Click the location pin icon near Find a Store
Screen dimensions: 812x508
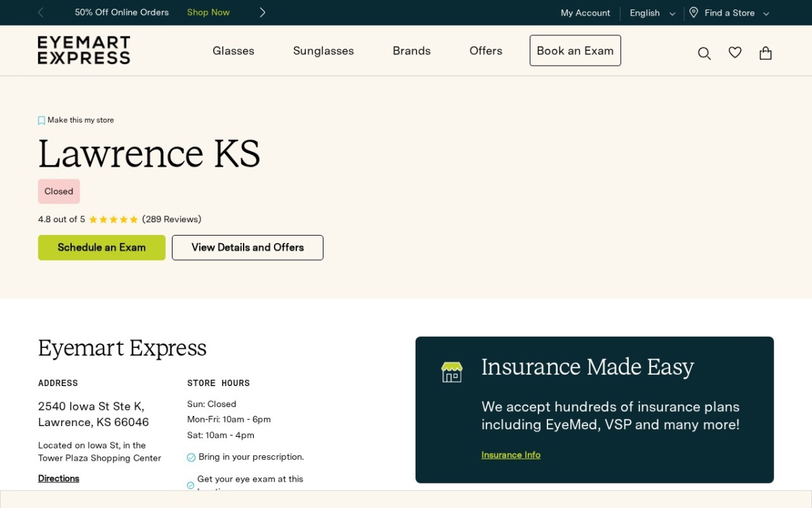pos(694,13)
